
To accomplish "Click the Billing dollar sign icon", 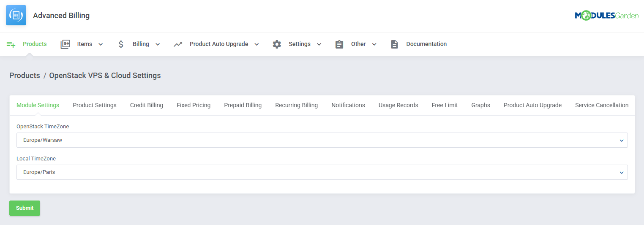I will pos(121,44).
